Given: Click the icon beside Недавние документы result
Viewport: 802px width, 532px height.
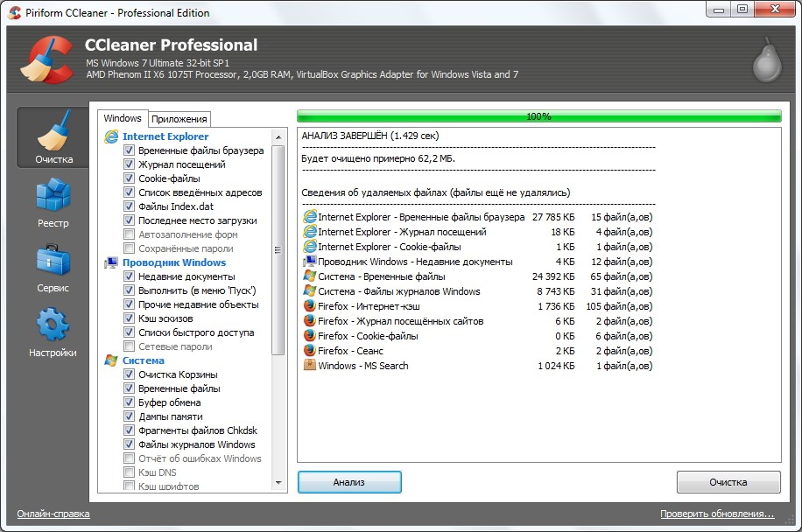Looking at the screenshot, I should point(309,261).
